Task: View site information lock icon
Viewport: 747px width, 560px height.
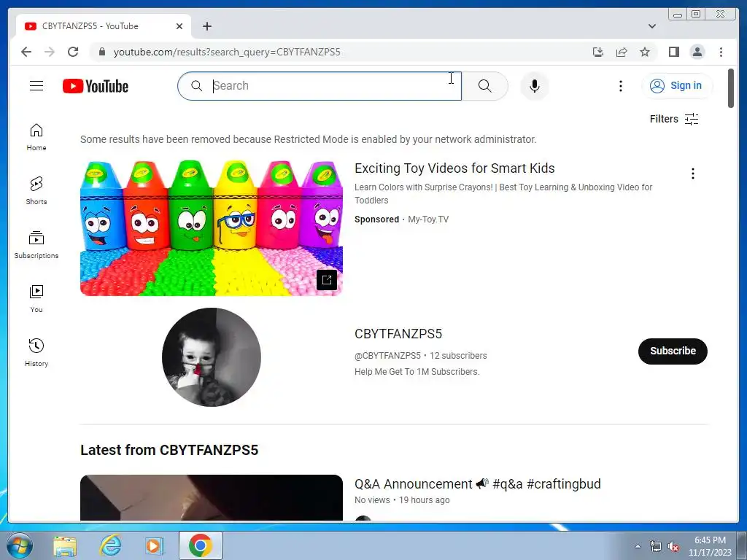Action: pyautogui.click(x=101, y=52)
